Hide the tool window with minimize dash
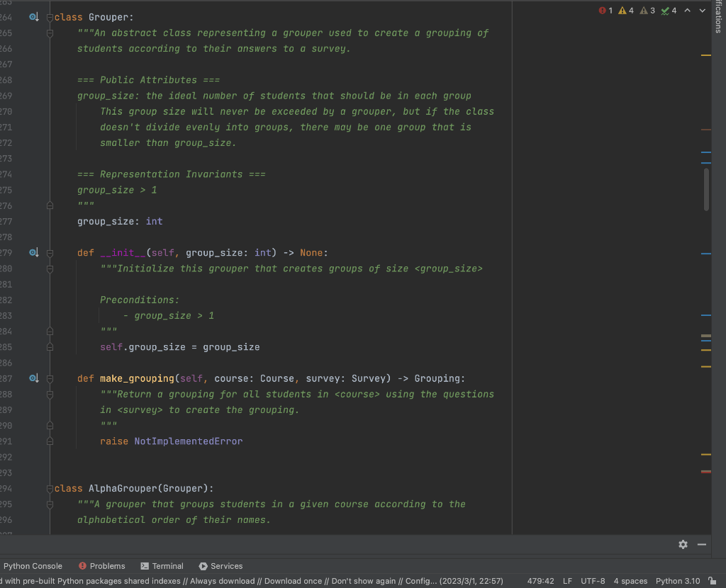The image size is (726, 588). 702,545
